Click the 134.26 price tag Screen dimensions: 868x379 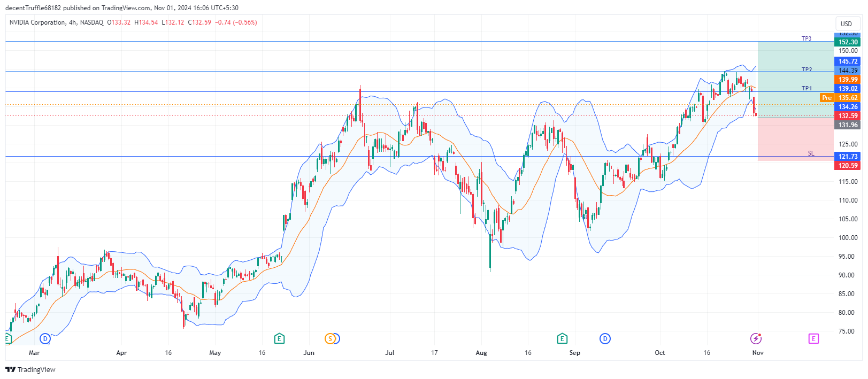[x=848, y=107]
